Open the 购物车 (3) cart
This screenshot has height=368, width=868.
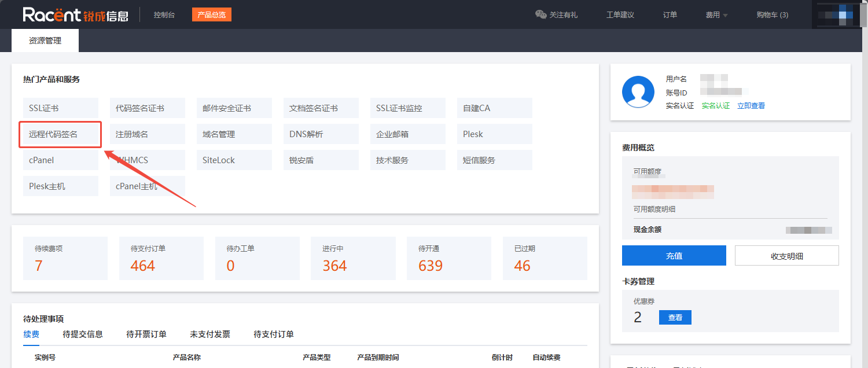(772, 15)
